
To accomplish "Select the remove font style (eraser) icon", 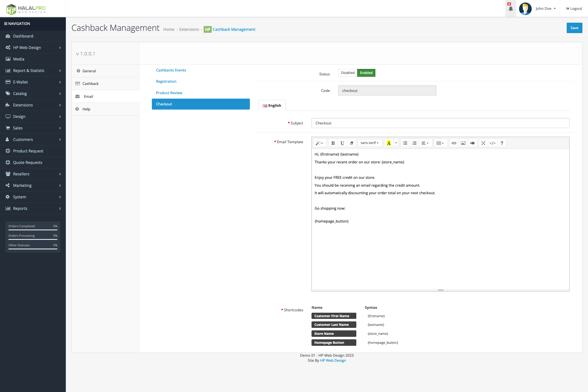I will (351, 143).
